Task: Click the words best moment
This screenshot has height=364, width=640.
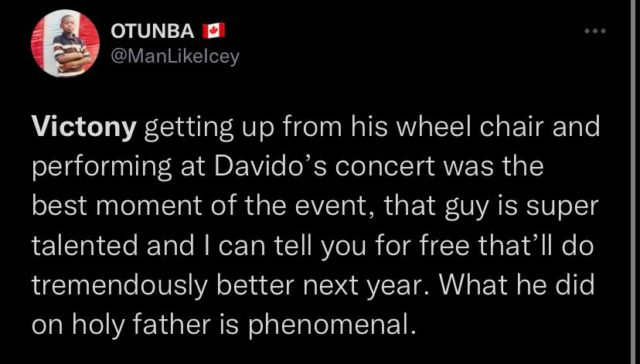Action: 117,206
